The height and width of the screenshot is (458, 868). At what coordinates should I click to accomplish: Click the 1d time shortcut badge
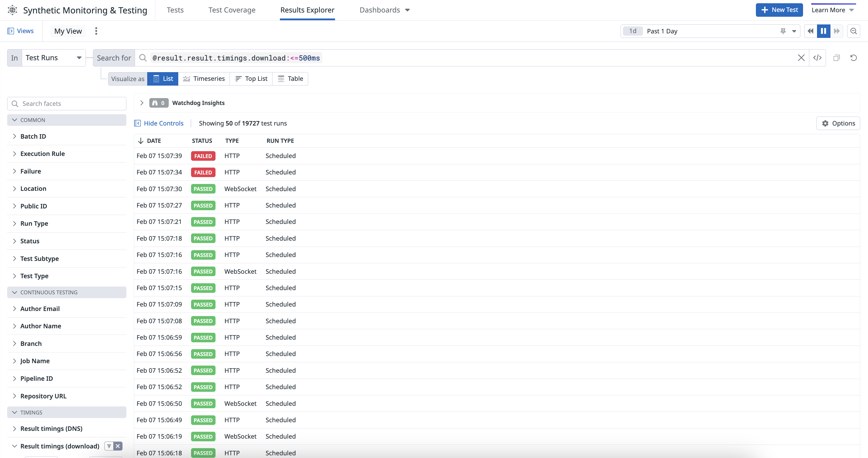(x=633, y=31)
